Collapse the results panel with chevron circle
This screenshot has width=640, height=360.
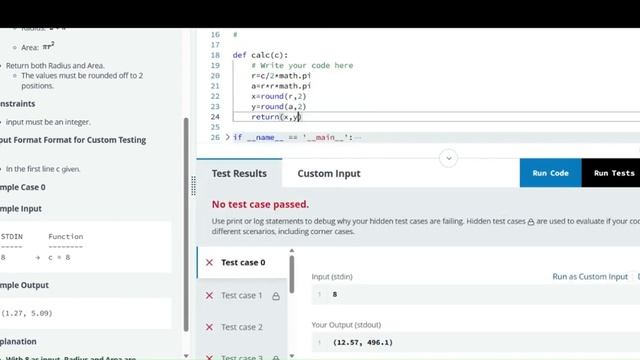pos(449,158)
